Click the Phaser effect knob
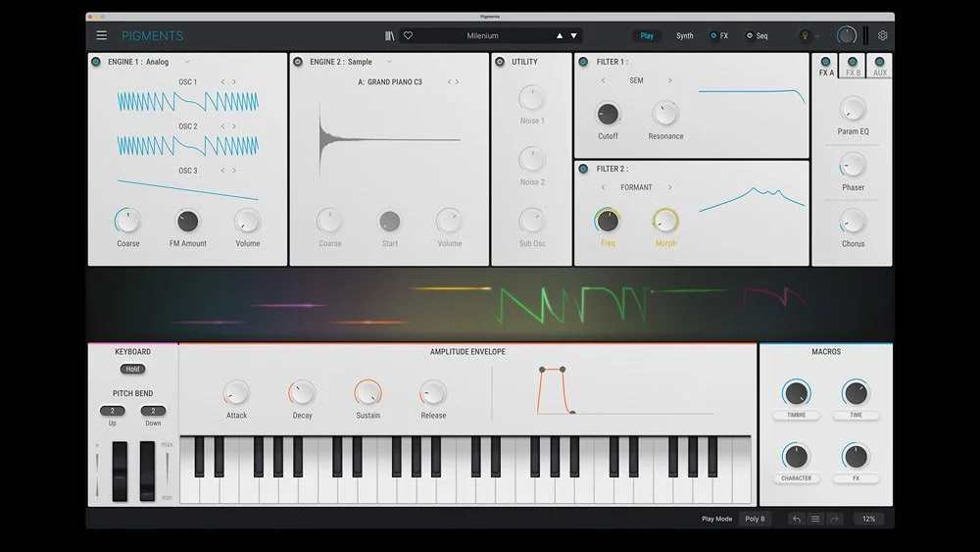The height and width of the screenshot is (552, 980). pyautogui.click(x=853, y=166)
